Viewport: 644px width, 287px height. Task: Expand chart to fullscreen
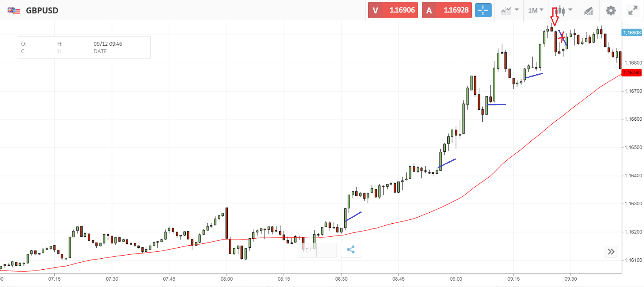(x=633, y=11)
